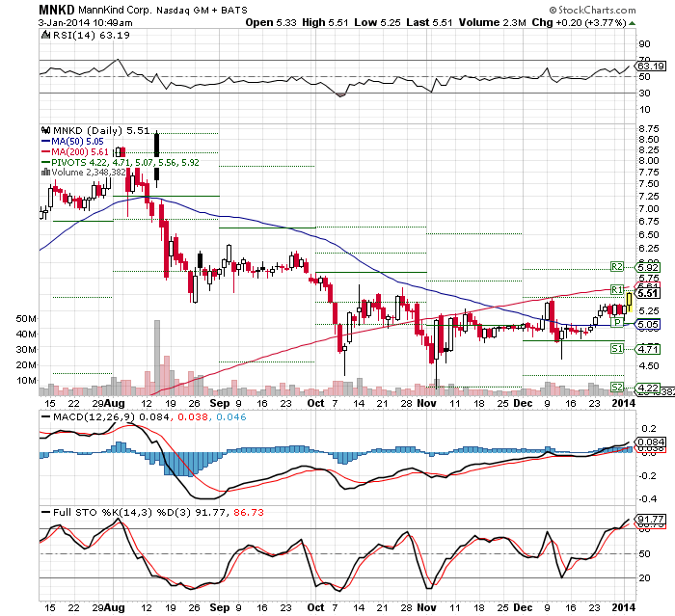Select the red MA(200) legend line
Image resolution: width=675 pixels, height=616 pixels.
pos(45,152)
